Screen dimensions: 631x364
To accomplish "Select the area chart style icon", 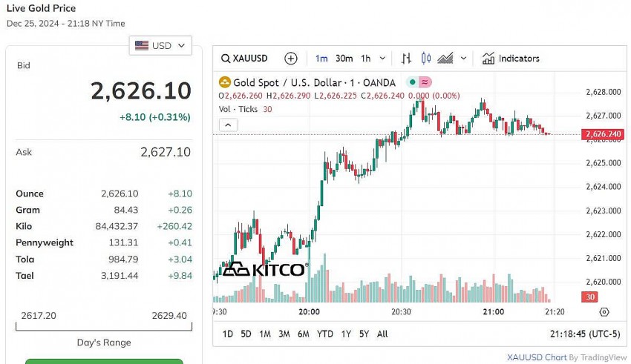I will tap(445, 59).
